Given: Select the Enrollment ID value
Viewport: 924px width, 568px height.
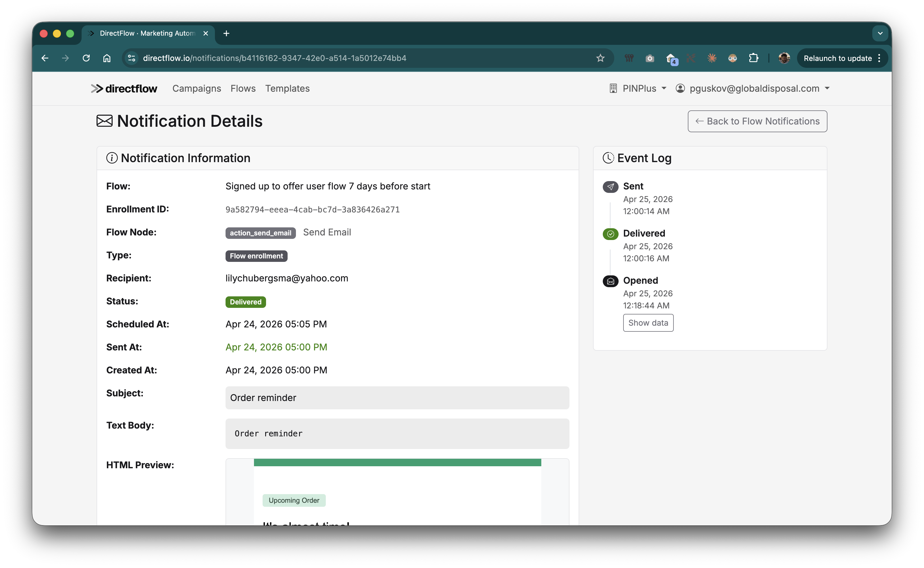Looking at the screenshot, I should click(x=312, y=210).
